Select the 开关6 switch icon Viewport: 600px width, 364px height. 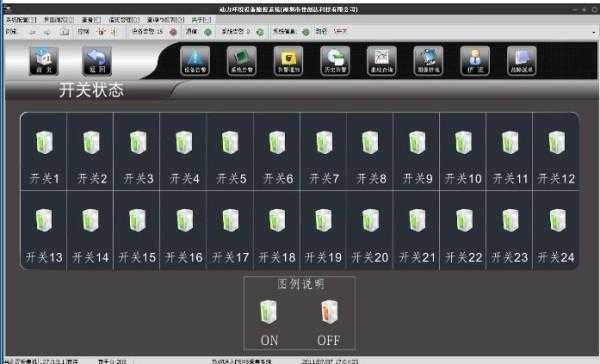[277, 142]
